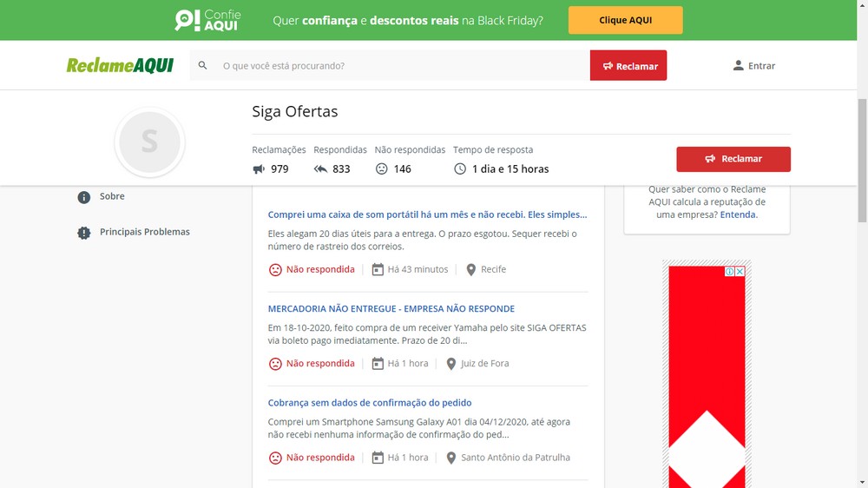The image size is (868, 488).
Task: Click sad face icon on Recife complaint
Action: [275, 270]
